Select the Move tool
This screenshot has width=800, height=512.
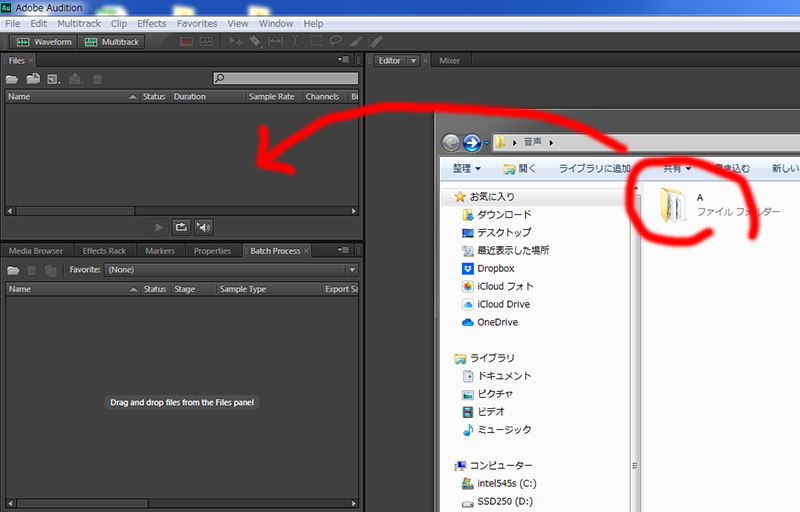click(235, 41)
